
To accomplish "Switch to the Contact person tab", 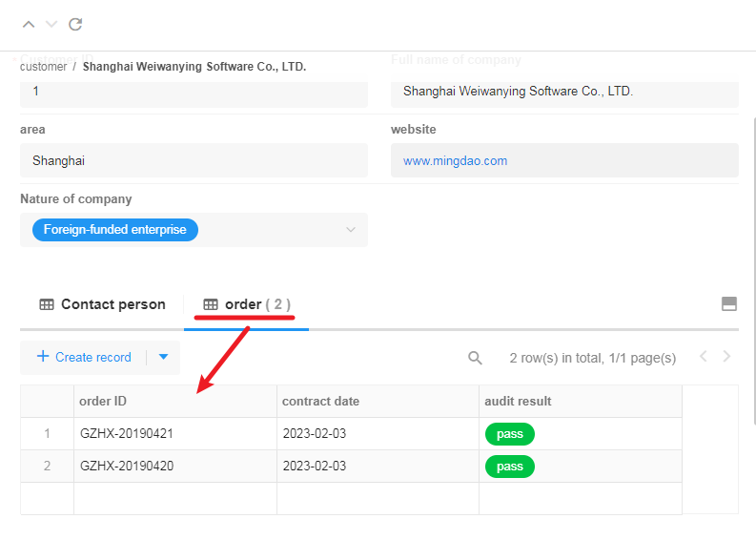I will tap(102, 304).
